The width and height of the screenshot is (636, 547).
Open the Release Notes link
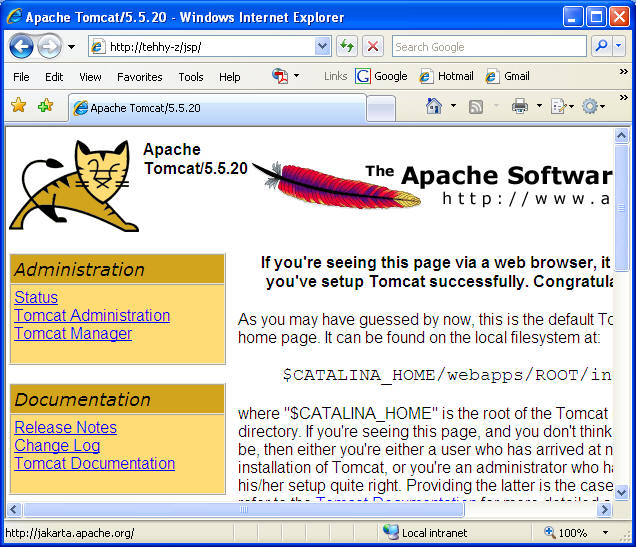point(66,427)
